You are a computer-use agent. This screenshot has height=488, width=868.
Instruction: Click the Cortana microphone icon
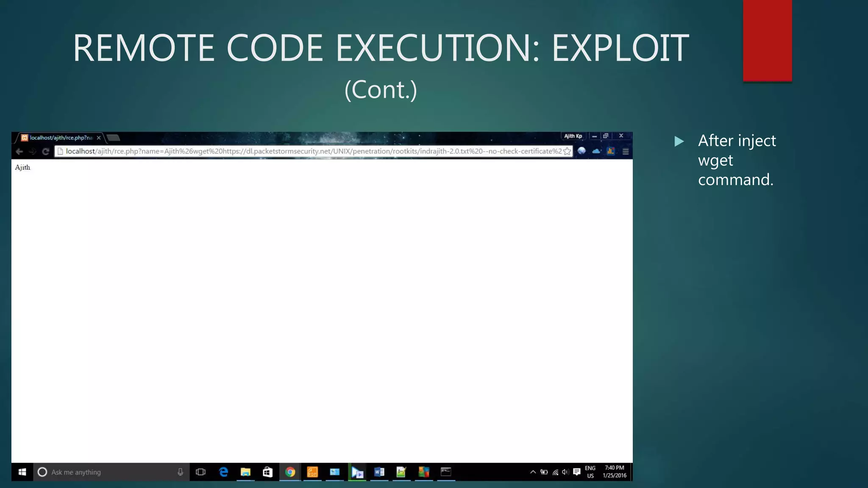tap(180, 472)
